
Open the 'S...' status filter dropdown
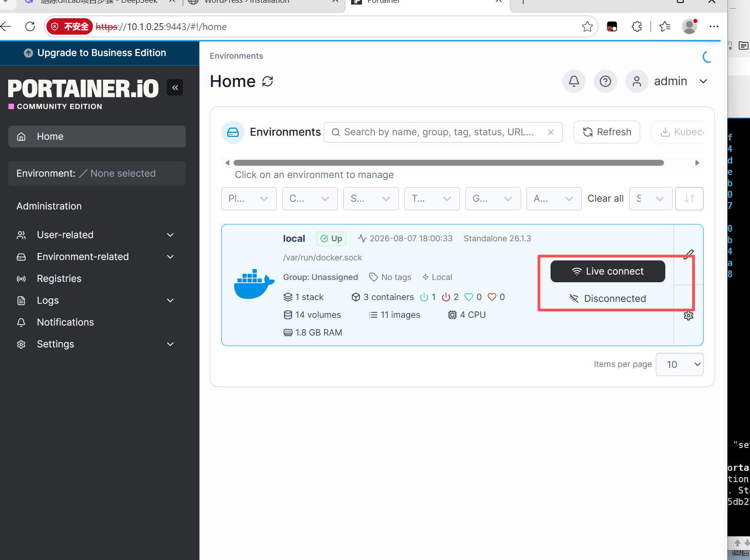[x=371, y=199]
